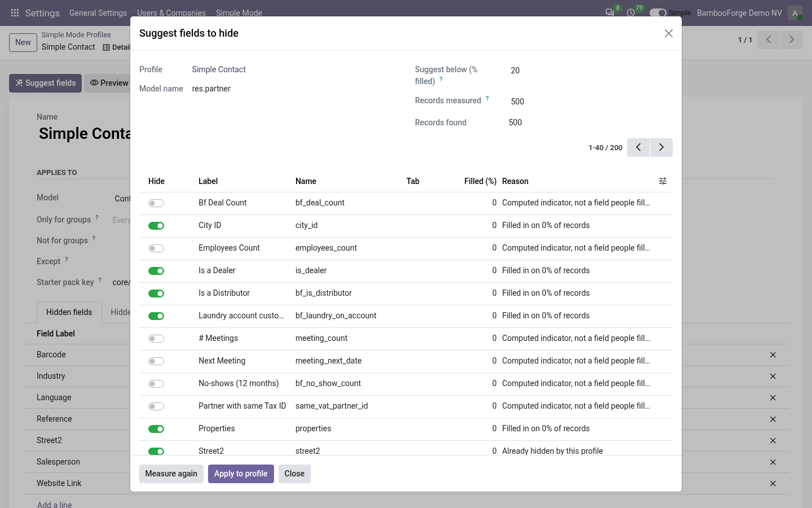Open the messages icon with badge 8
Screen dimensions: 812x508
click(x=610, y=12)
